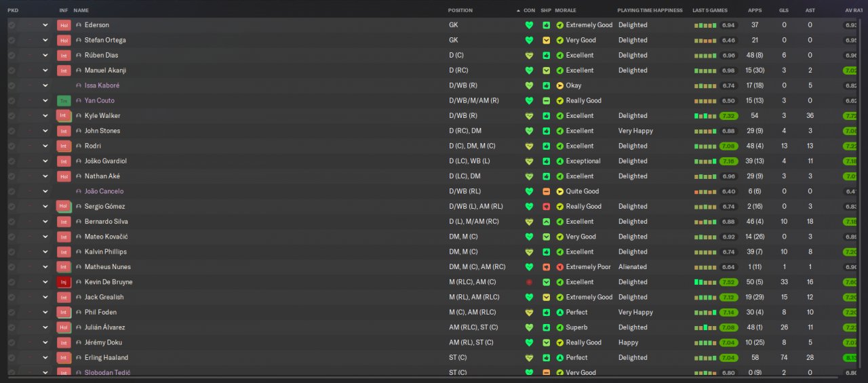The image size is (868, 383).
Task: Toggle the picked checkmark for Jack Grealish
Action: pyautogui.click(x=12, y=297)
